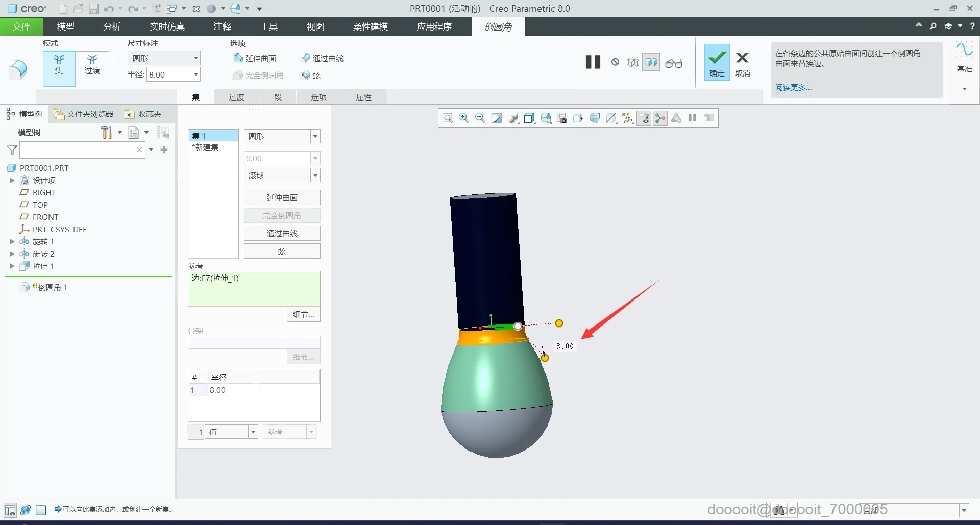The width and height of the screenshot is (980, 525).
Task: Open model tree settings hammer icon
Action: tap(106, 133)
